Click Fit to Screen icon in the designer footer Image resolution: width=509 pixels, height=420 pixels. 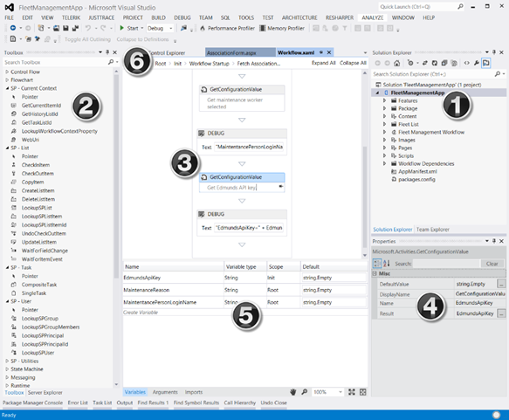[352, 392]
